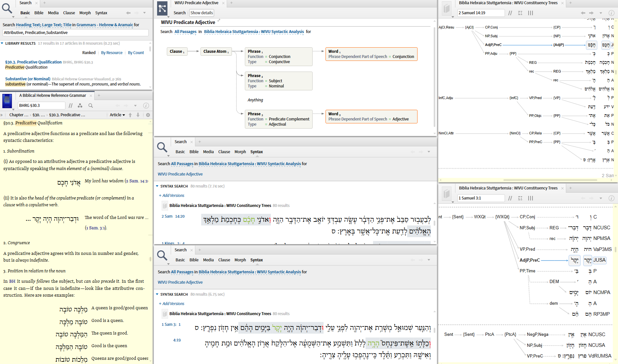Toggle the Show details button

[202, 13]
